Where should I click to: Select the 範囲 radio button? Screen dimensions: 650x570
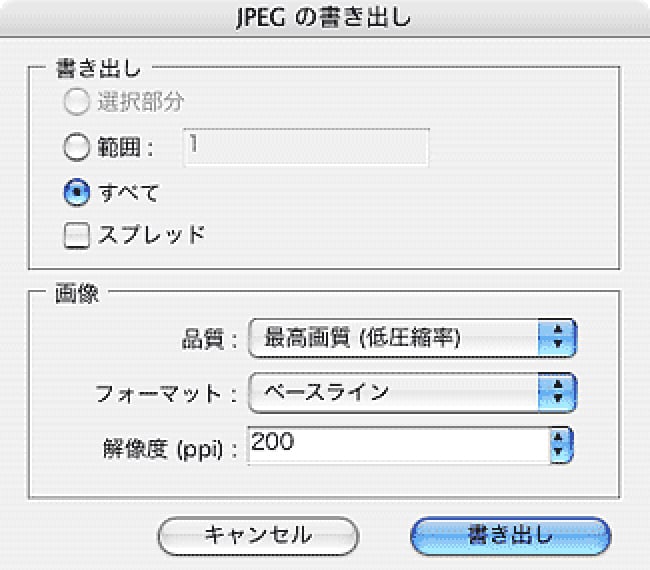[x=77, y=147]
